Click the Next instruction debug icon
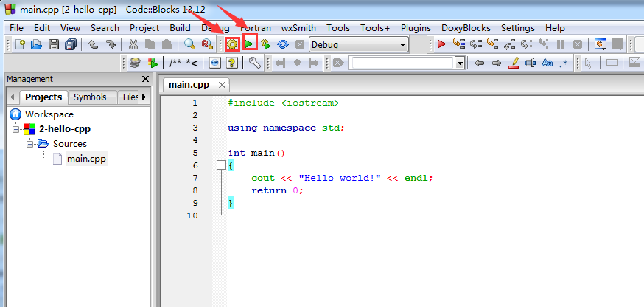 [527, 44]
